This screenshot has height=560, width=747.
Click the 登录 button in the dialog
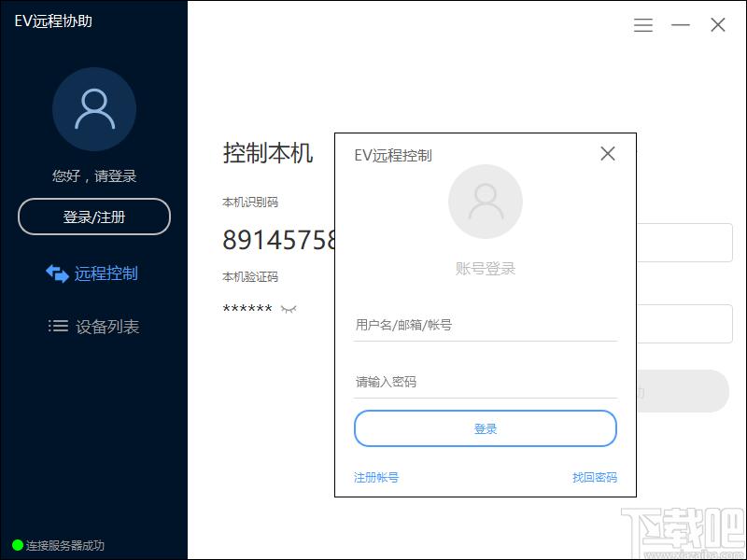pos(486,428)
